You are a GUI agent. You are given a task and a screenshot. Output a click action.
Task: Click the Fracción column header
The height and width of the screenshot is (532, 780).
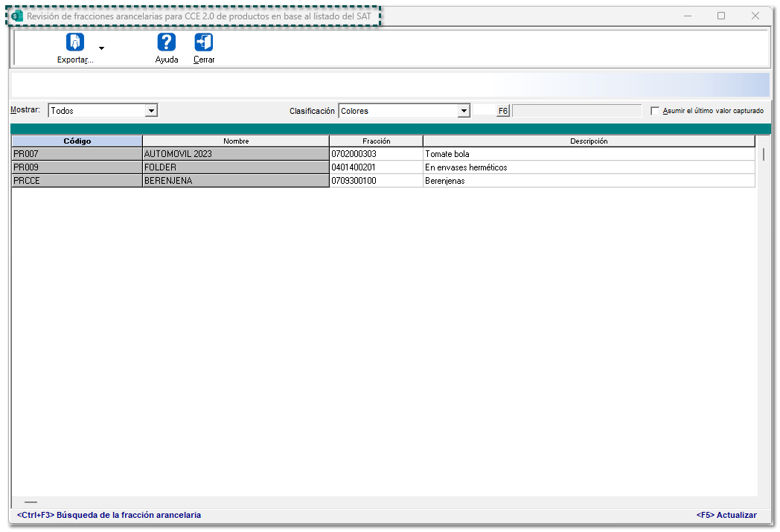coord(376,141)
